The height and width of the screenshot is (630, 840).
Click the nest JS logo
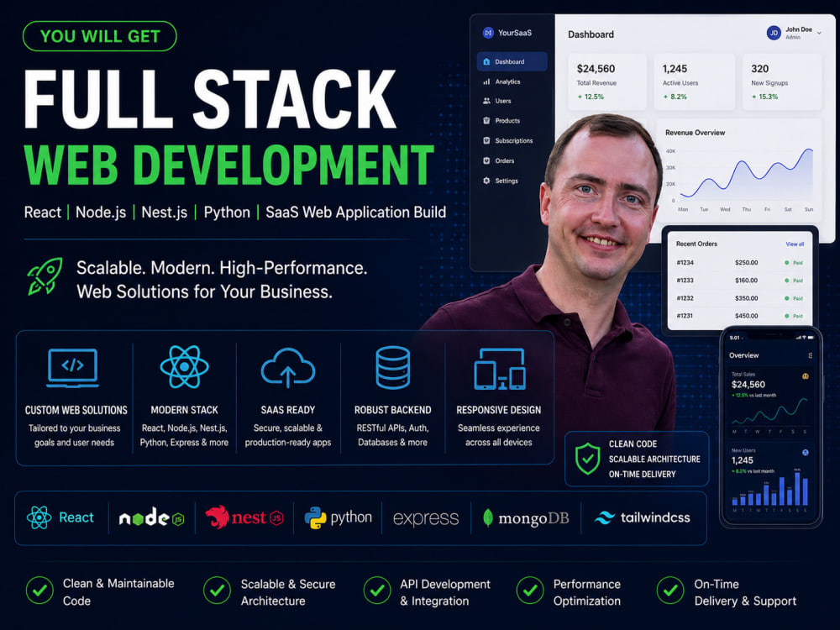click(244, 517)
